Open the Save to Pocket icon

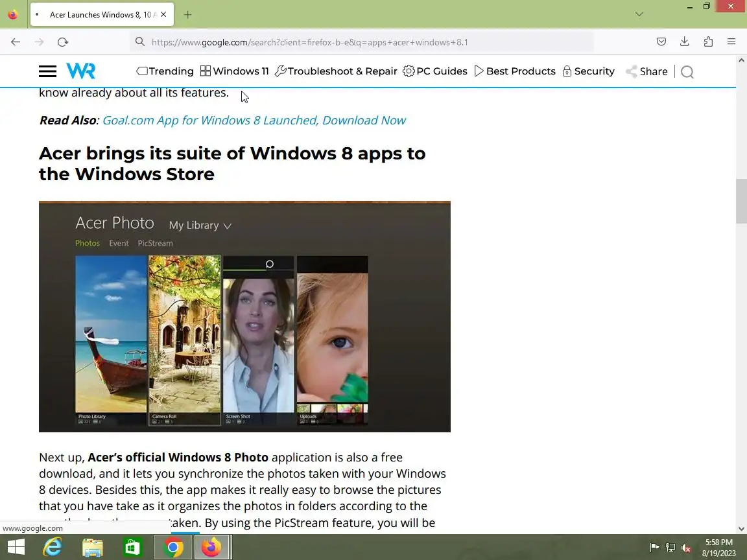point(661,42)
